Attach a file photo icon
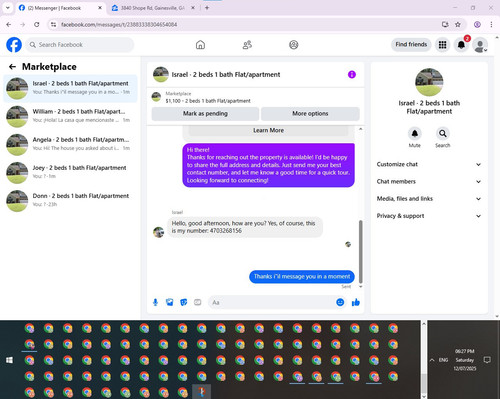This screenshot has height=399, width=500. coord(170,302)
